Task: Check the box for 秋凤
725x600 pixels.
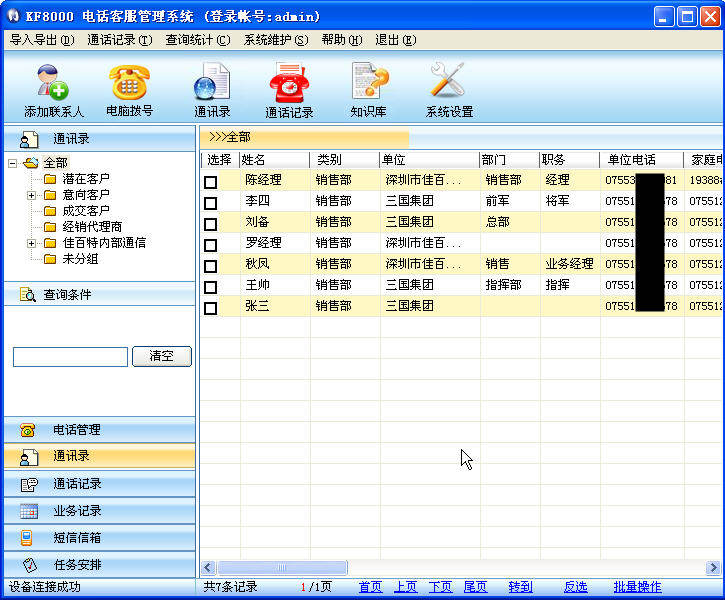Action: [210, 266]
